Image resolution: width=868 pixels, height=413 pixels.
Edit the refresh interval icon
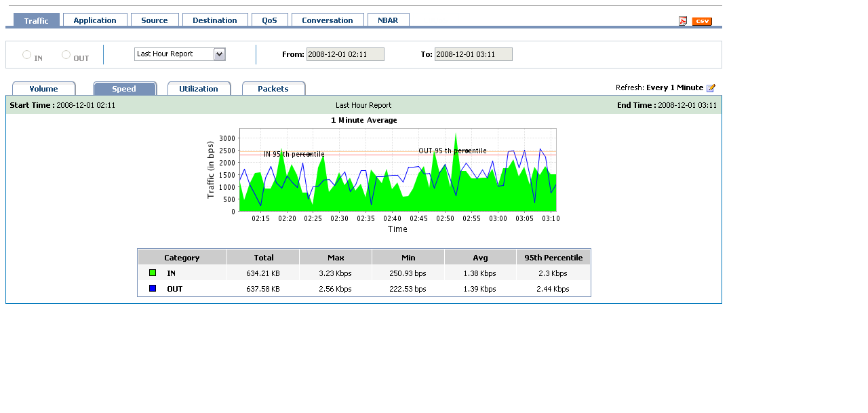[x=711, y=88]
